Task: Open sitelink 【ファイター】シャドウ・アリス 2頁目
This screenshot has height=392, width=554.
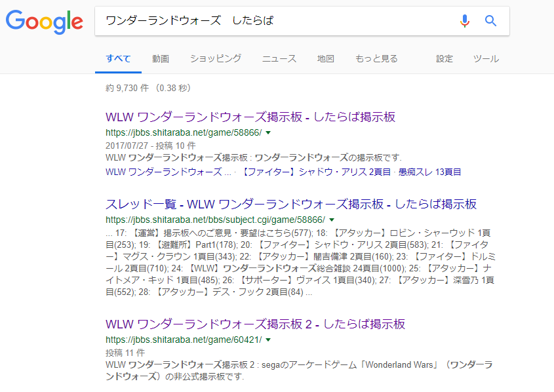Action: click(x=315, y=172)
